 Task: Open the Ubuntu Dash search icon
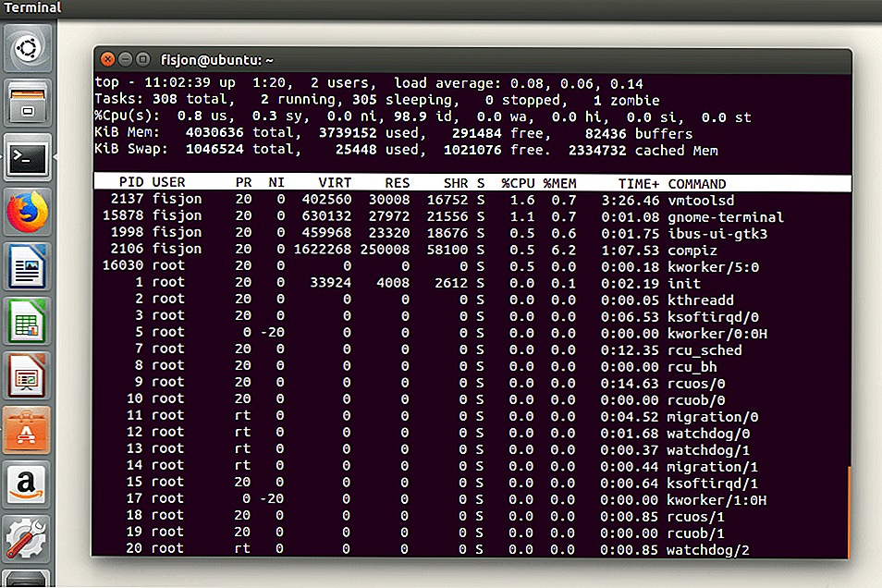[x=28, y=48]
